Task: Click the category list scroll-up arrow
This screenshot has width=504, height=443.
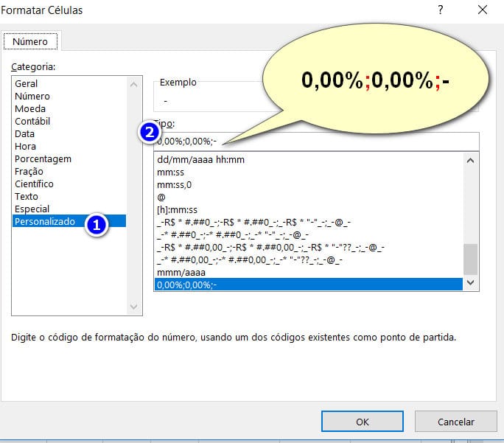Action: (133, 85)
